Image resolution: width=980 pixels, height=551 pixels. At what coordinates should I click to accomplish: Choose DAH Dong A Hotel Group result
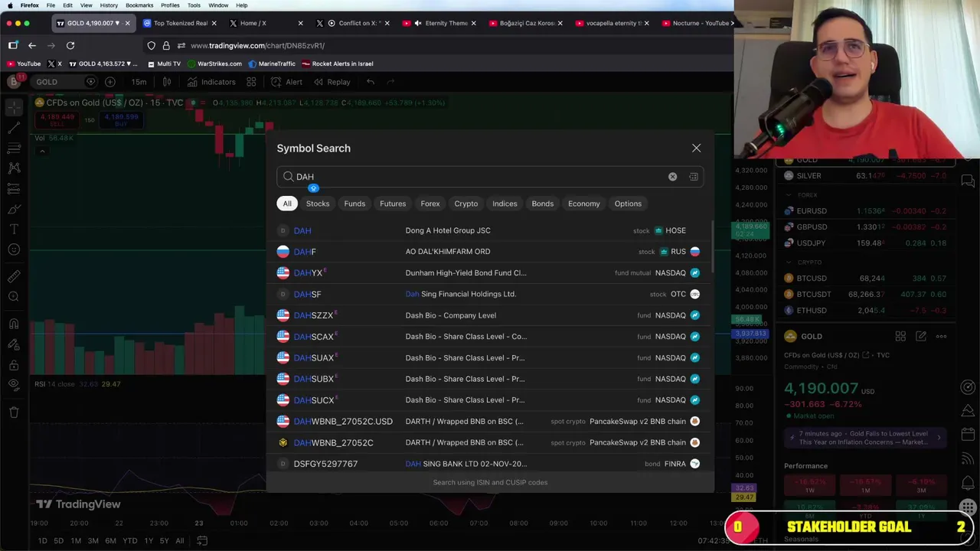pyautogui.click(x=490, y=230)
